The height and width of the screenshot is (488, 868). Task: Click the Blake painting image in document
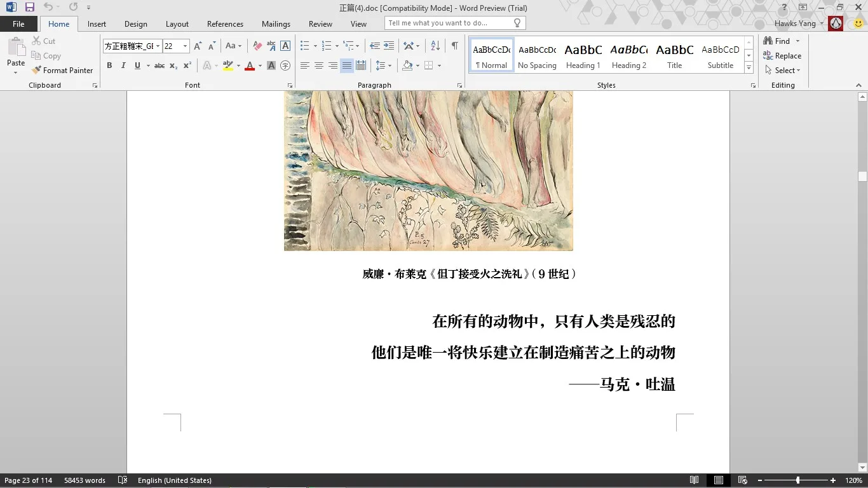(428, 170)
